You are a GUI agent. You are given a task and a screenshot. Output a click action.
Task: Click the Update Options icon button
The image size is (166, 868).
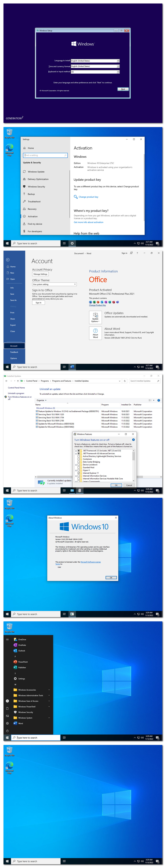point(95,317)
